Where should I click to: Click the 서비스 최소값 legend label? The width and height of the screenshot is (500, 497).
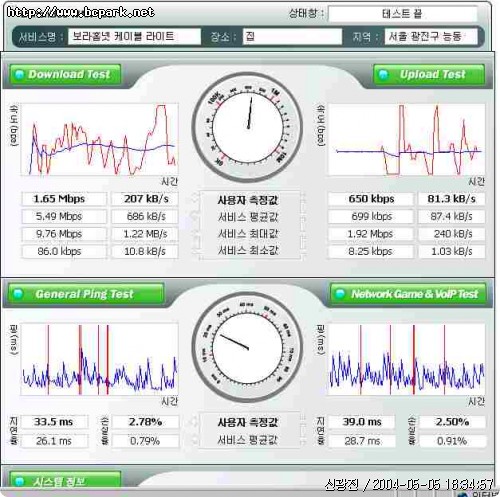coord(247,250)
